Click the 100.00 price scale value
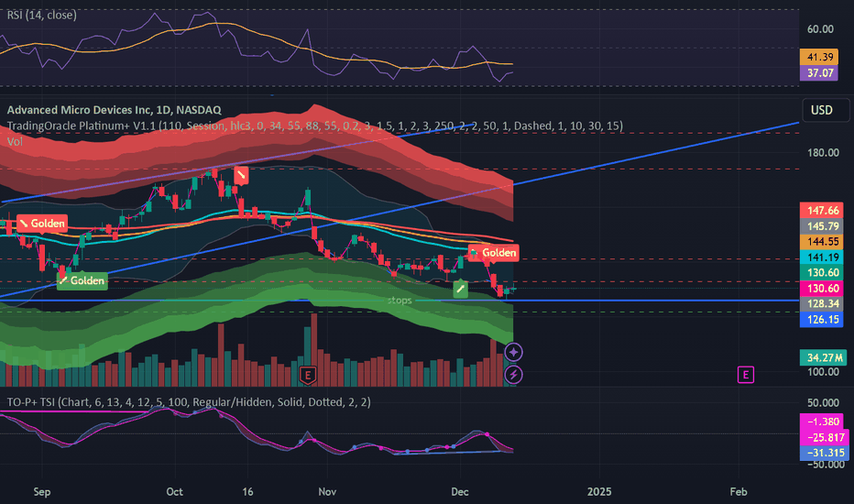 [x=823, y=372]
